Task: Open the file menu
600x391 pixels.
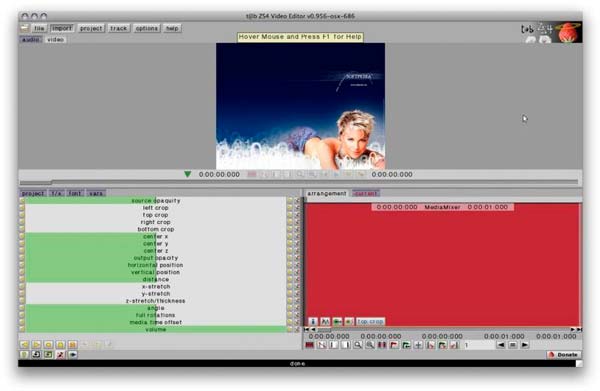Action: click(39, 28)
